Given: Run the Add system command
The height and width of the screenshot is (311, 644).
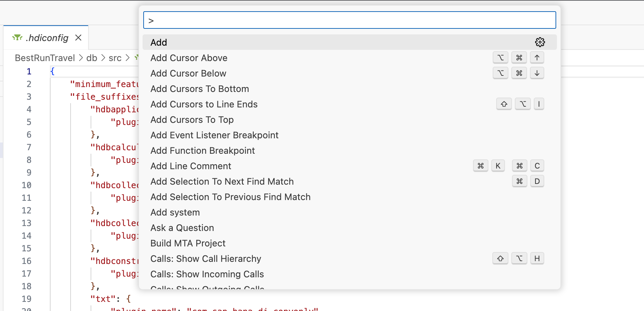Looking at the screenshot, I should point(349,212).
